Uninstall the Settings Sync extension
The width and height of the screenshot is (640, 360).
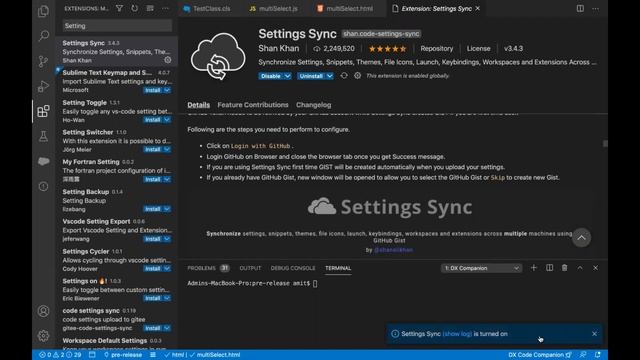point(311,76)
